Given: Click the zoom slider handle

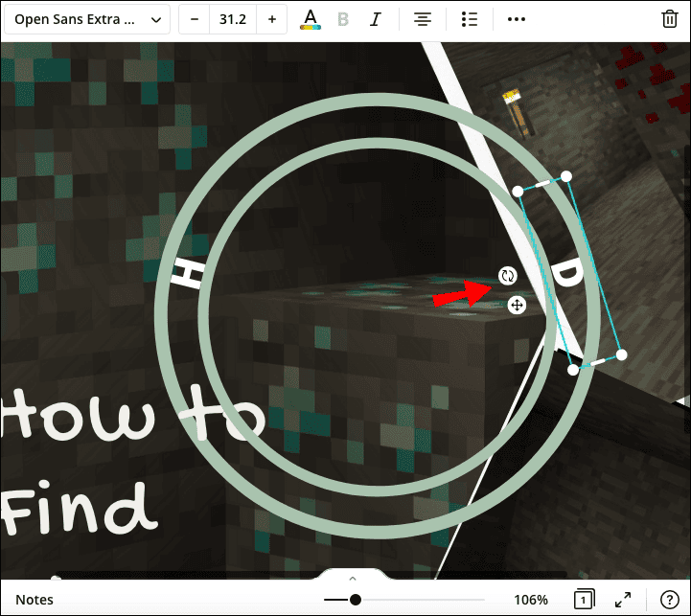Looking at the screenshot, I should (x=356, y=600).
